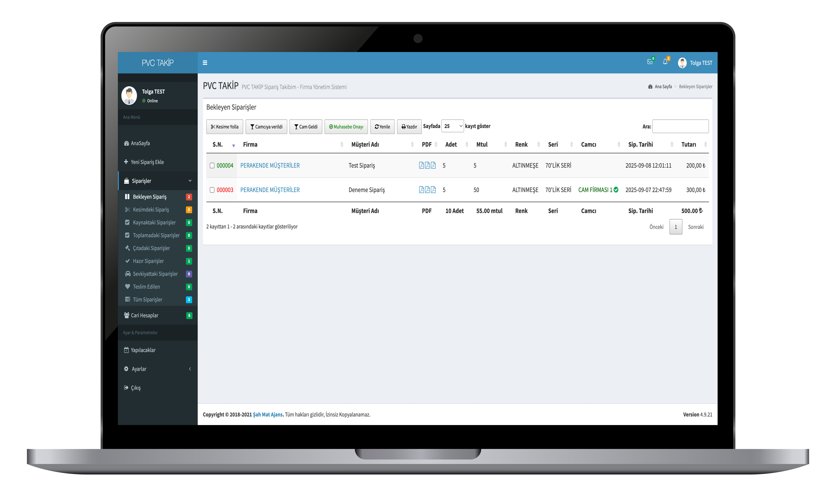Expand the Ayarlar settings menu
The height and width of the screenshot is (504, 836).
(158, 369)
